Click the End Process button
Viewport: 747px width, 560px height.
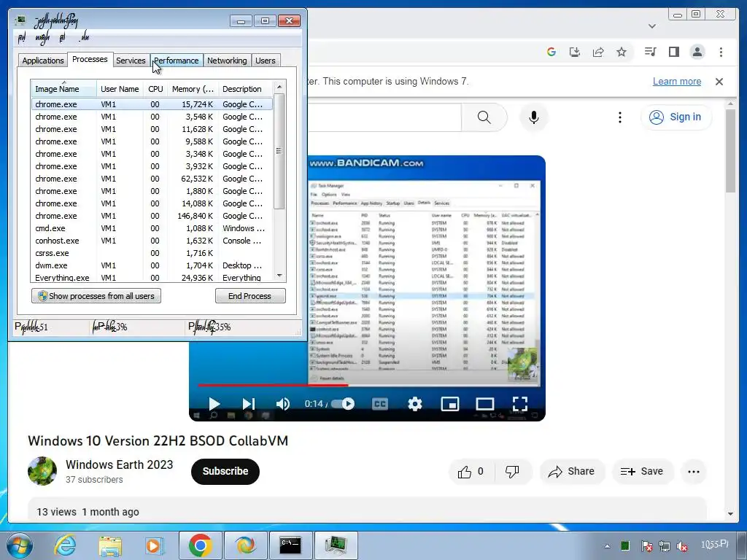(x=250, y=296)
